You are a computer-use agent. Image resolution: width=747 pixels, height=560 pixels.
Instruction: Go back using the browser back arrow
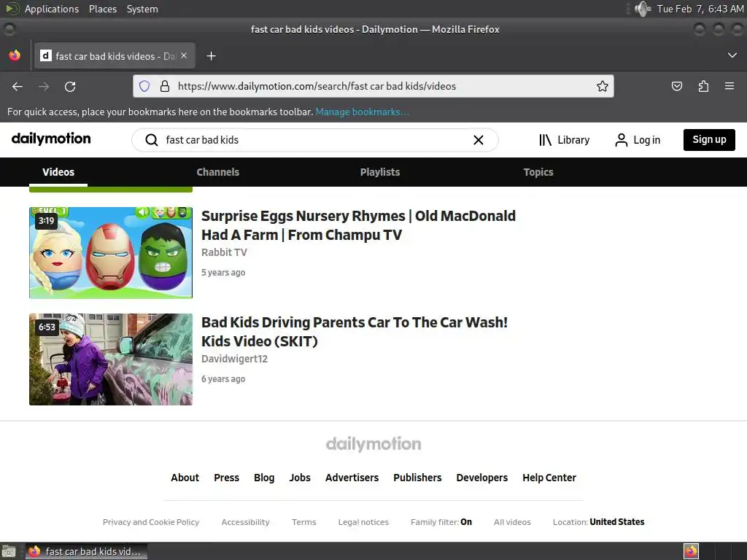pos(18,87)
